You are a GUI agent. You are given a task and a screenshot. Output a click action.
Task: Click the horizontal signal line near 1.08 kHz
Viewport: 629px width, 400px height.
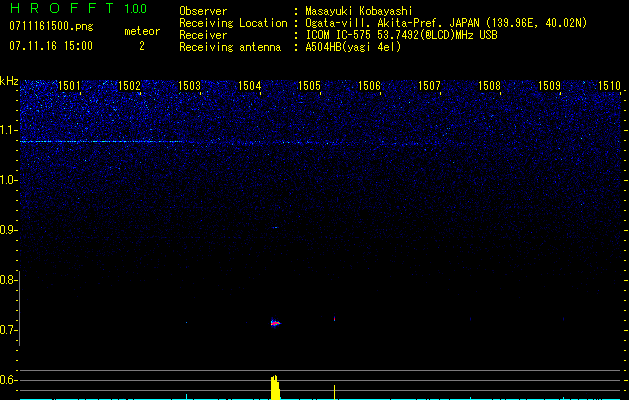point(100,142)
